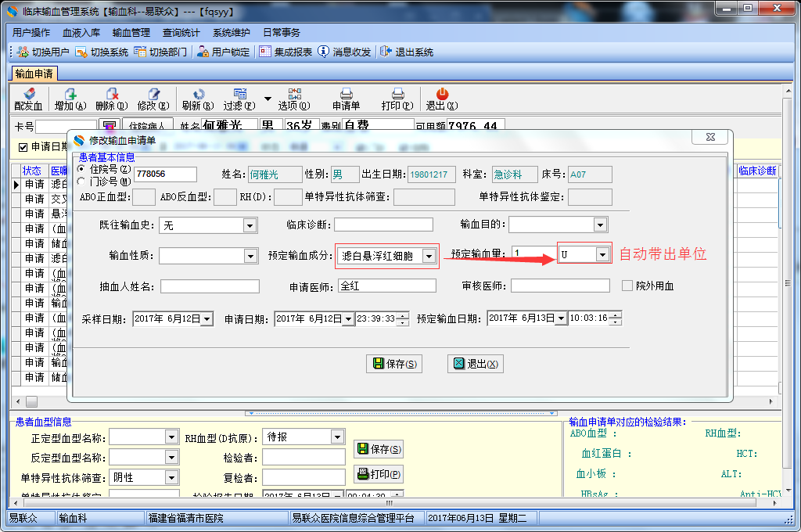Open the 申请日期 date picker in dialog
The width and height of the screenshot is (801, 532).
348,319
